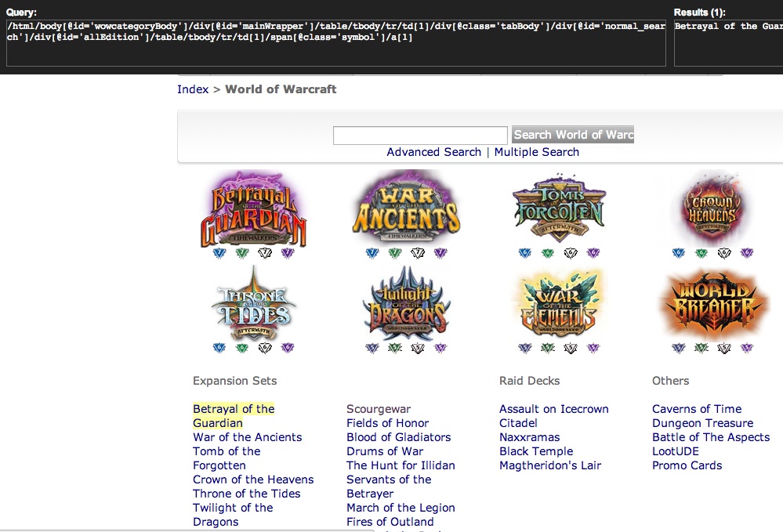The width and height of the screenshot is (783, 532).
Task: Click blue rarity gem under Betrayal of the Guardian
Action: [219, 253]
